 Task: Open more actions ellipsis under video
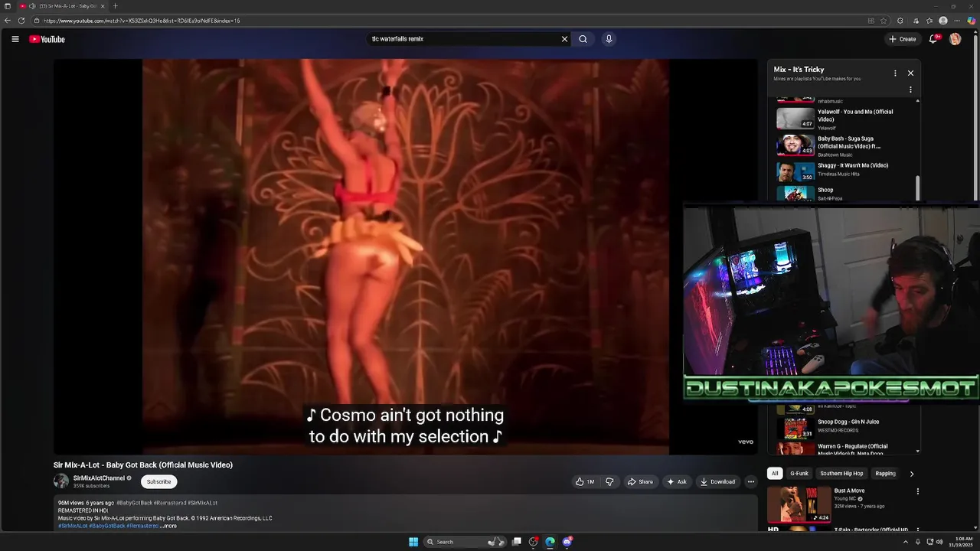coord(751,481)
